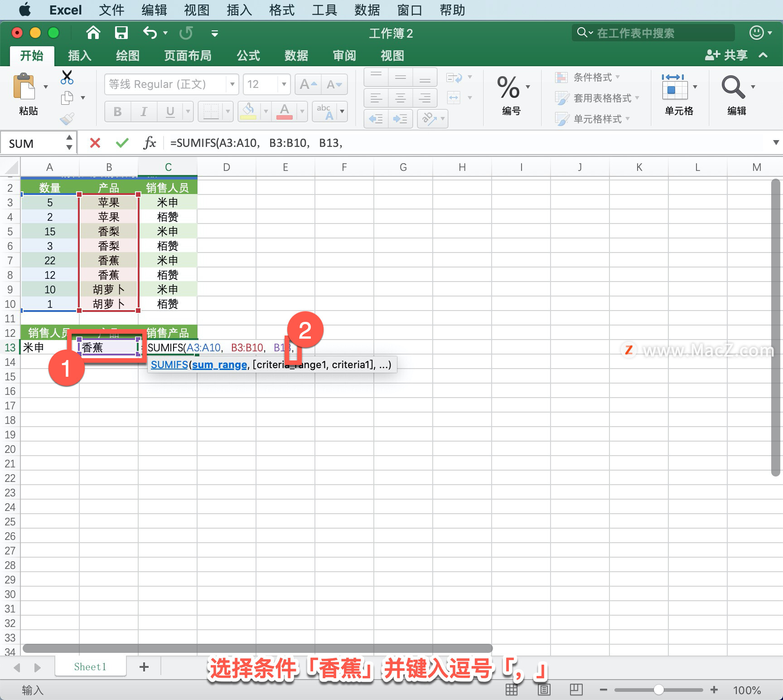Select column header D
The height and width of the screenshot is (700, 783).
(x=227, y=167)
